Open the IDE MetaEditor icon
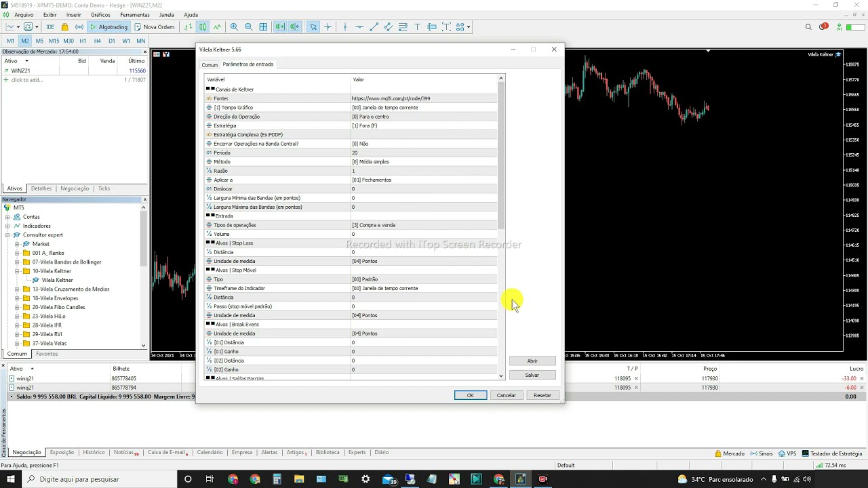Viewport: 868px width, 488px height. tap(50, 27)
